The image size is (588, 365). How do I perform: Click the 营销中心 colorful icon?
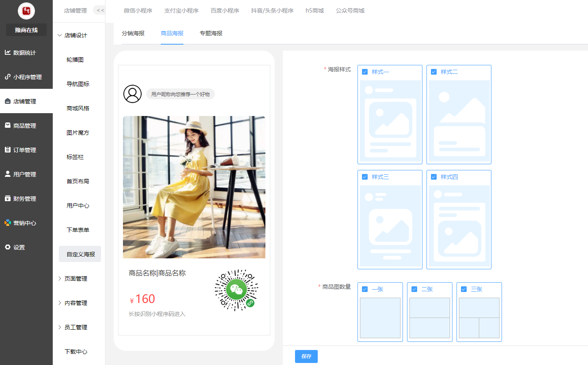click(8, 223)
